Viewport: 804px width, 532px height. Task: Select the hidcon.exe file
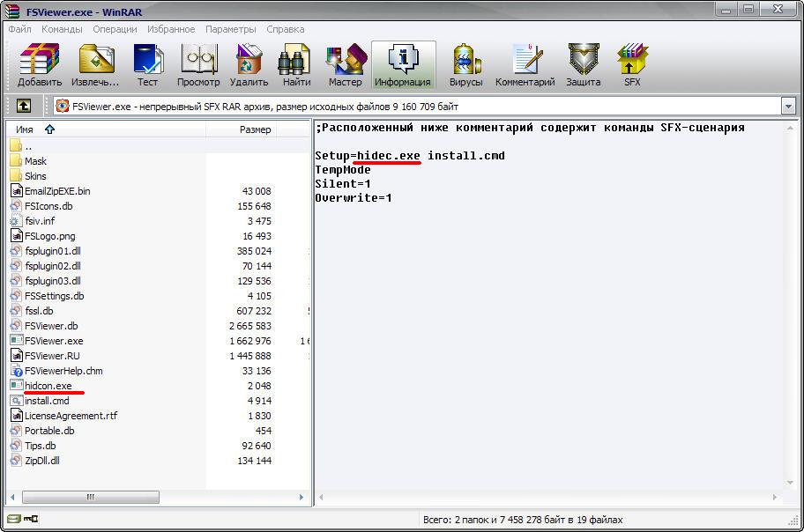41,386
